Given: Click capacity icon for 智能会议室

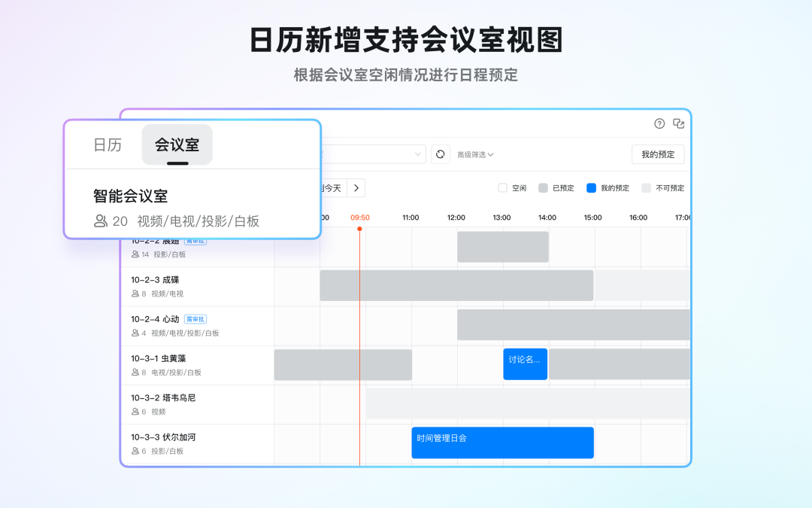Looking at the screenshot, I should coord(101,221).
